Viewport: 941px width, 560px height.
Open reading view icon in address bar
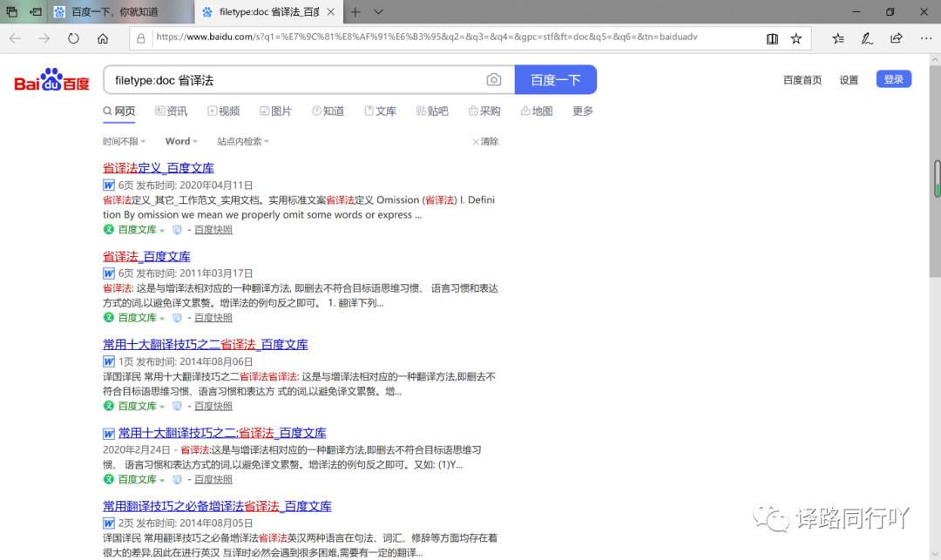772,38
